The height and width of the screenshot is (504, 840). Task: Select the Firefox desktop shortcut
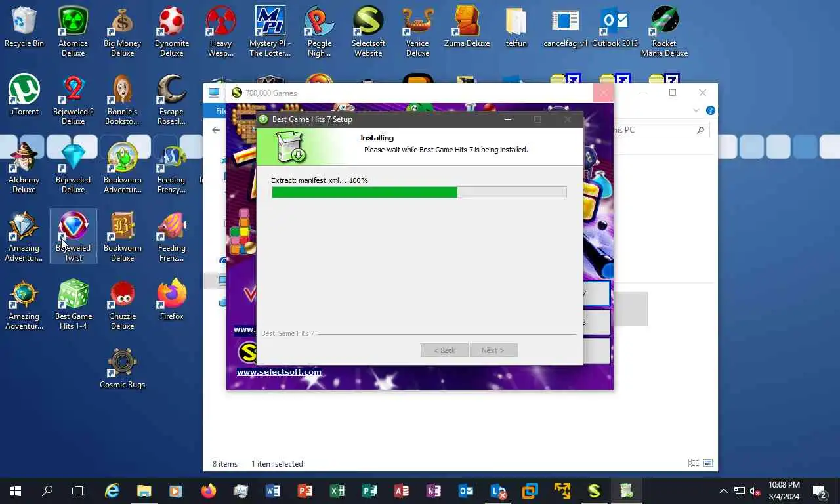pos(171,301)
